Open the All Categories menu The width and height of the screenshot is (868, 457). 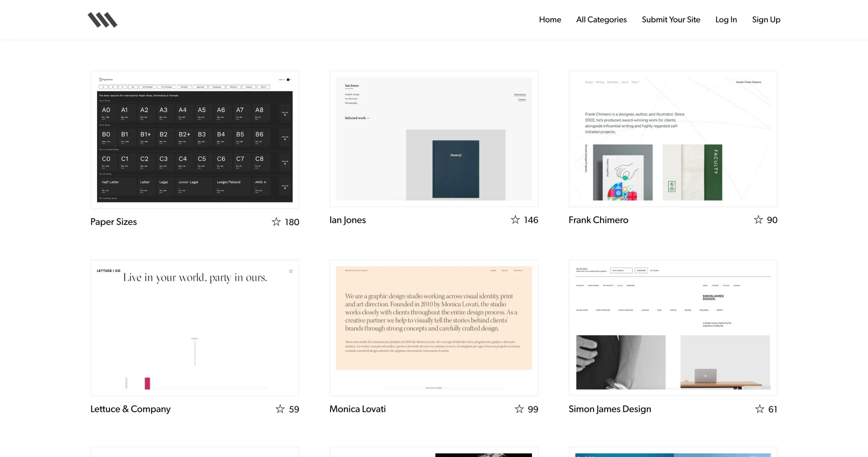[x=601, y=20]
